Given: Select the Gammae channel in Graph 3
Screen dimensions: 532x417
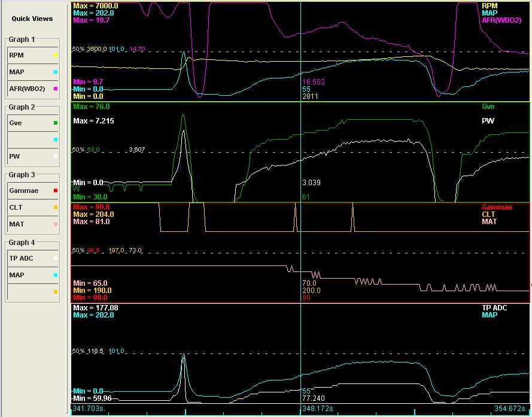Looking at the screenshot, I should point(29,191).
